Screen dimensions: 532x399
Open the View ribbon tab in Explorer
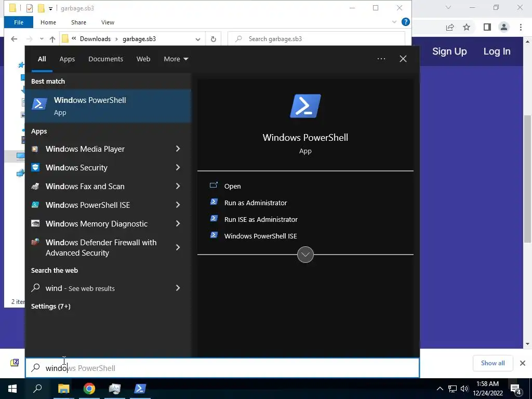tap(108, 22)
